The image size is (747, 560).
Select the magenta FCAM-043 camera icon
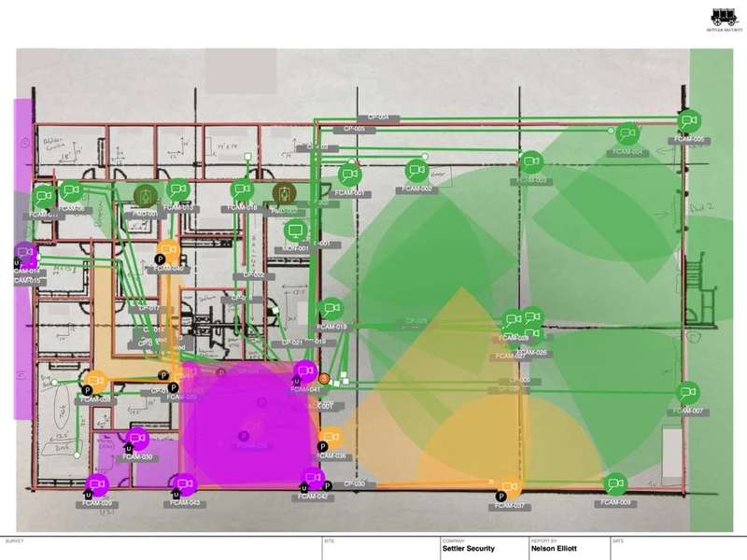coord(185,485)
